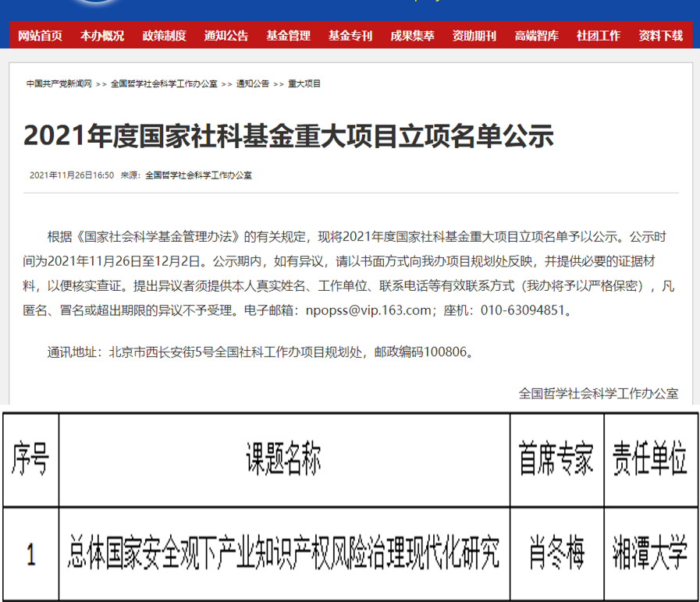Click the article title 2021年度国家社科基金重大项目立项名单公示

(x=289, y=136)
